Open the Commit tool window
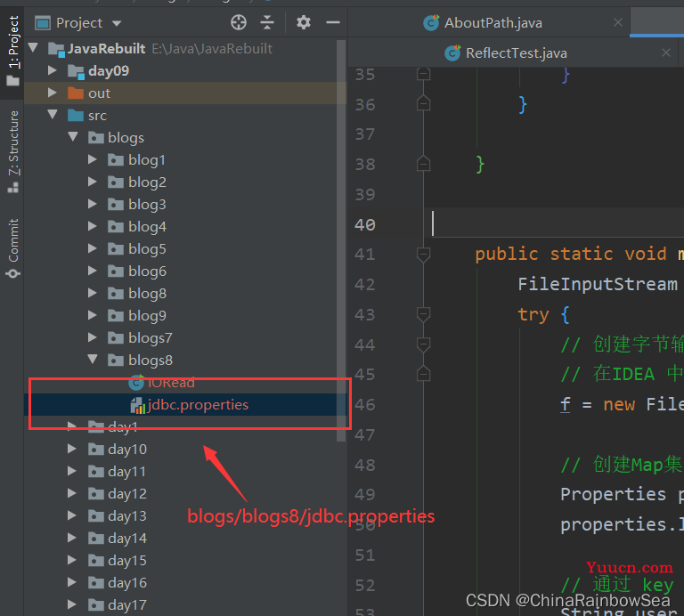This screenshot has width=684, height=616. click(13, 248)
